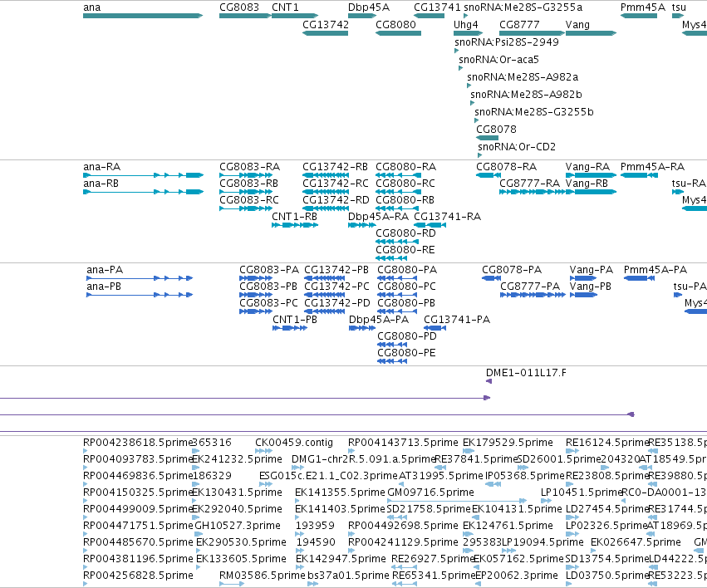Viewport: 707px width, 588px height.
Task: Click protein CG13741-PA label
Action: coord(457,320)
